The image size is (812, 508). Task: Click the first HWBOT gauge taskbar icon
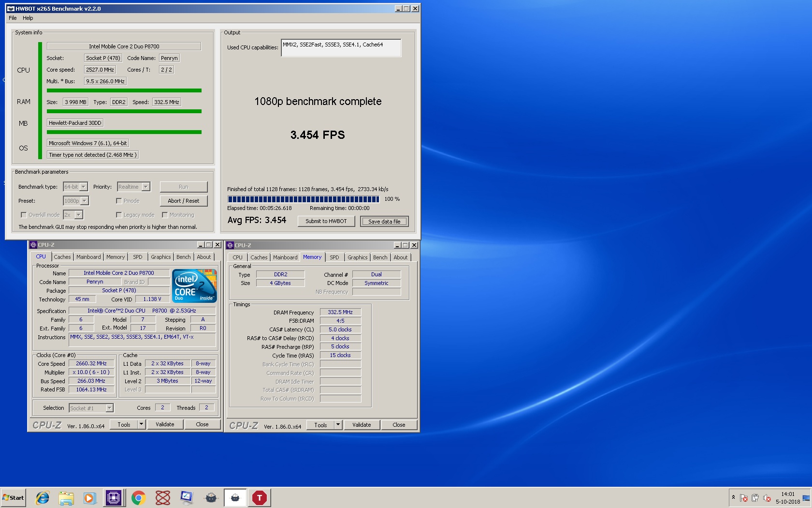211,497
